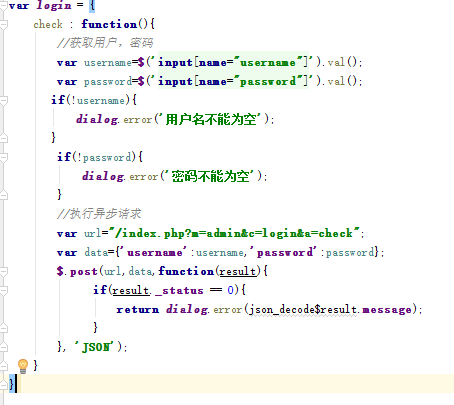Click the selector string 'input[name="username"]'
The height and width of the screenshot is (405, 454).
point(235,62)
